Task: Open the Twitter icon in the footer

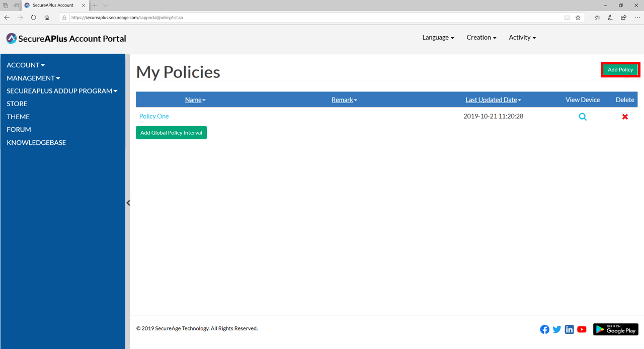Action: (x=557, y=329)
